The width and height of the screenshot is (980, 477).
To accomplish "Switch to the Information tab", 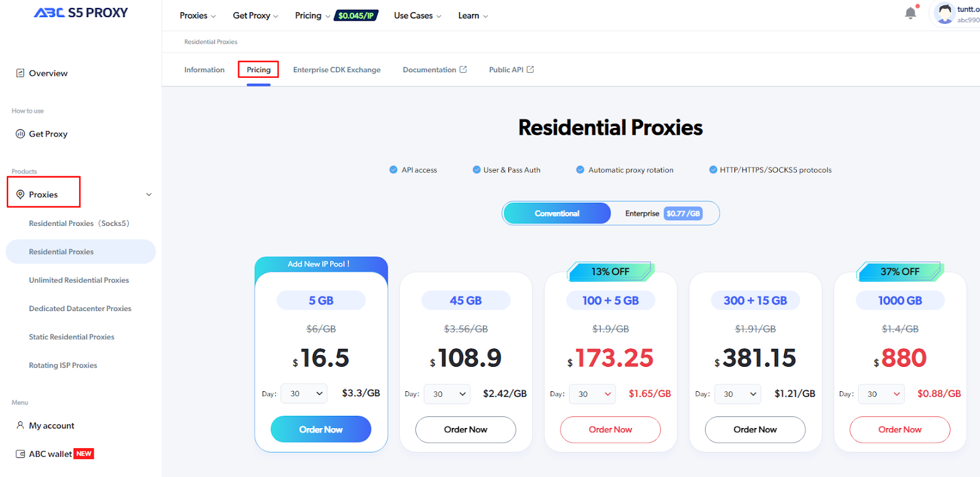I will [205, 70].
